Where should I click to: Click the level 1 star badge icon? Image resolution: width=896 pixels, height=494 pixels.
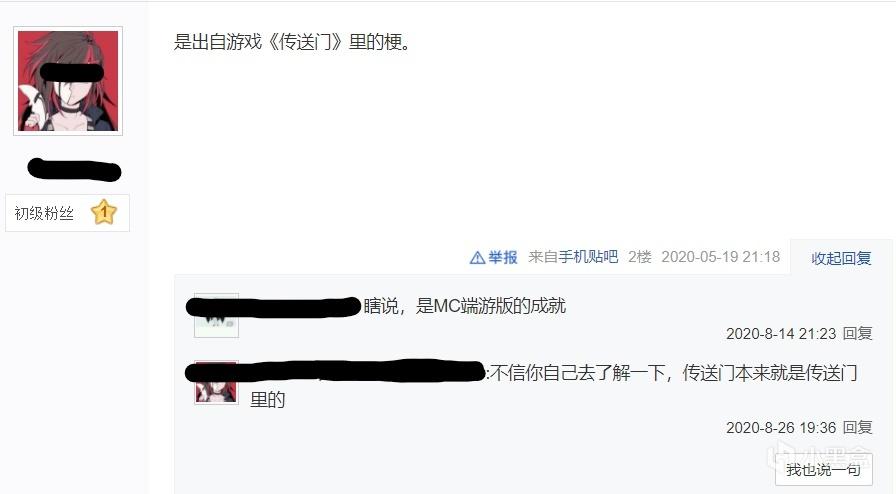(103, 212)
